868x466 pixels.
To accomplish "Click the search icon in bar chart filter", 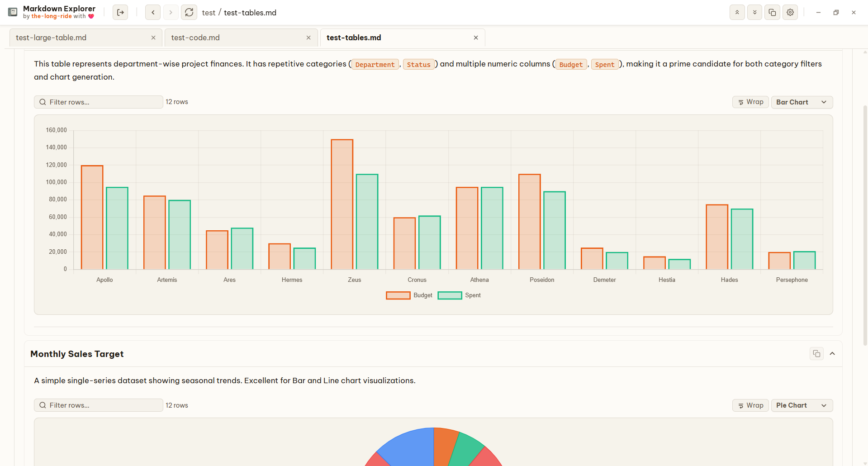I will (43, 102).
